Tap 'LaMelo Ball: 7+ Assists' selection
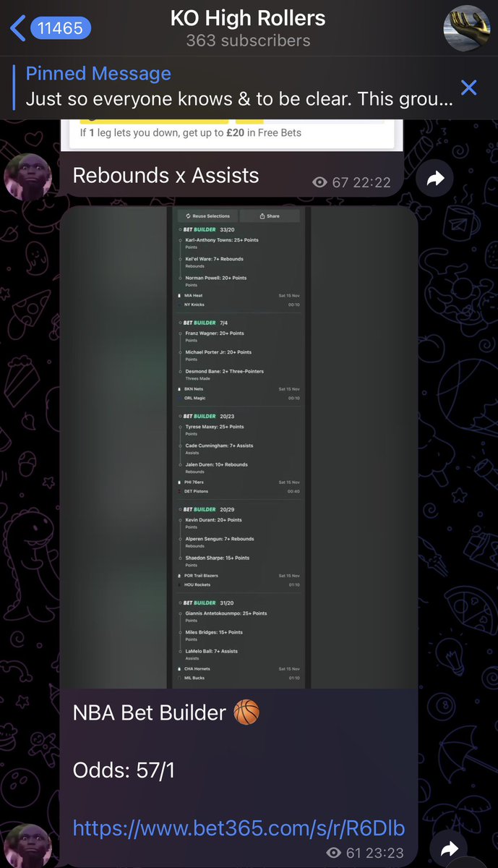The image size is (498, 868). click(212, 651)
